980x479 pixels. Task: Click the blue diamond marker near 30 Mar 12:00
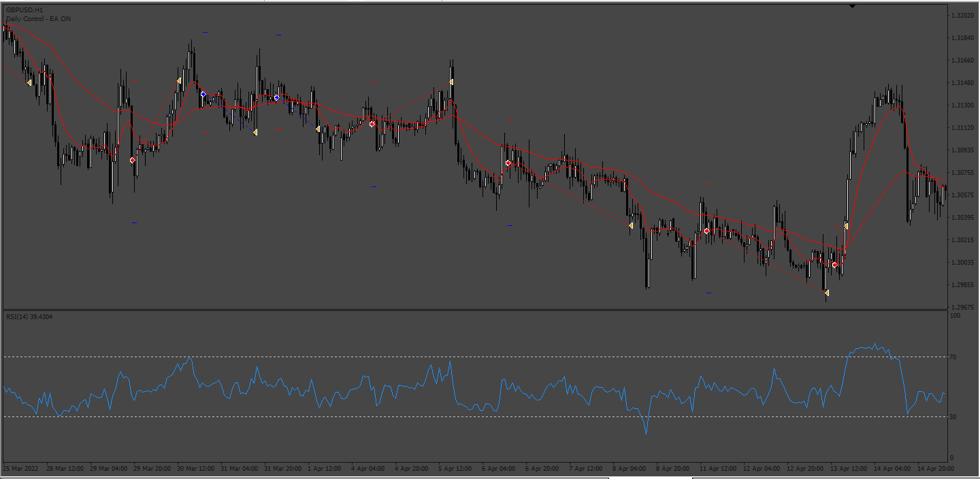203,94
